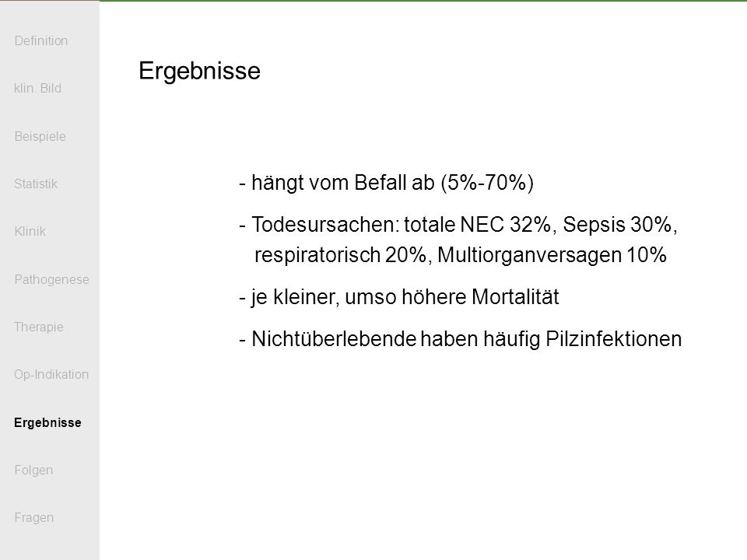Open the Folgen section
The width and height of the screenshot is (747, 560).
tap(33, 471)
